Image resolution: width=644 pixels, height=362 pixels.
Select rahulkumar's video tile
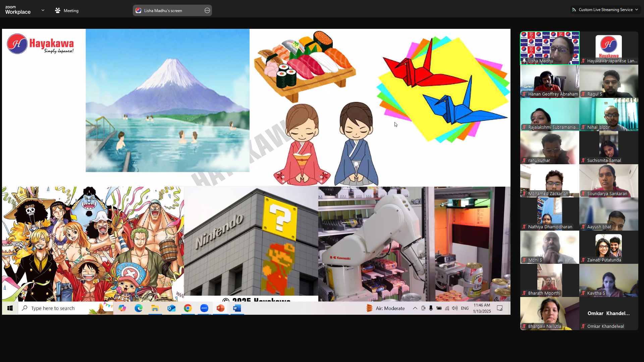[x=550, y=147]
